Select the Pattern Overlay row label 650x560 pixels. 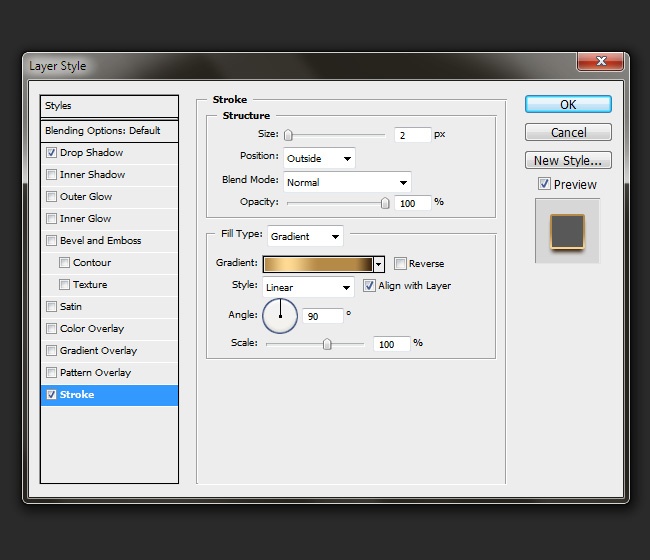(95, 373)
